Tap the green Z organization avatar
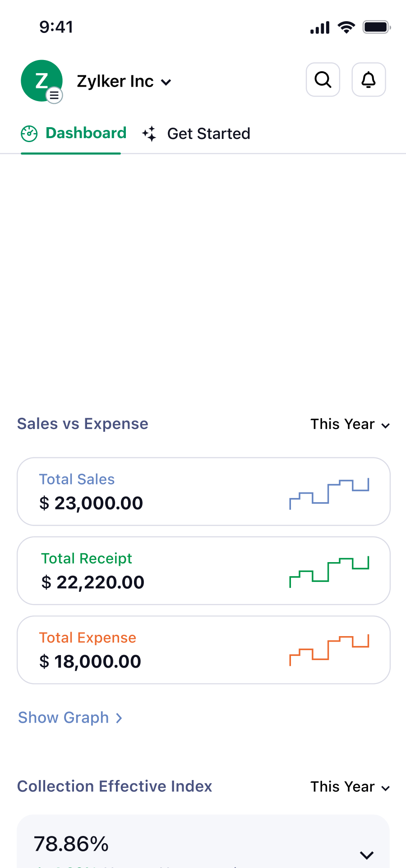 tap(41, 80)
